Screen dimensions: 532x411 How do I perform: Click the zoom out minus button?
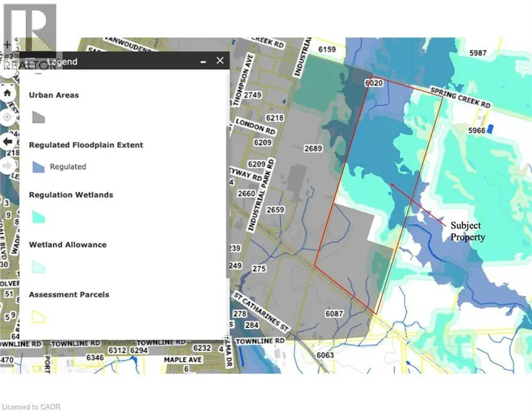click(7, 68)
